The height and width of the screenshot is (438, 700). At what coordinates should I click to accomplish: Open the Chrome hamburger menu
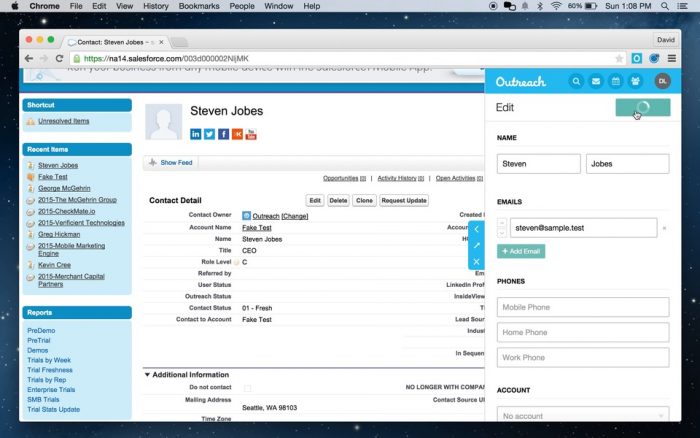[671, 58]
